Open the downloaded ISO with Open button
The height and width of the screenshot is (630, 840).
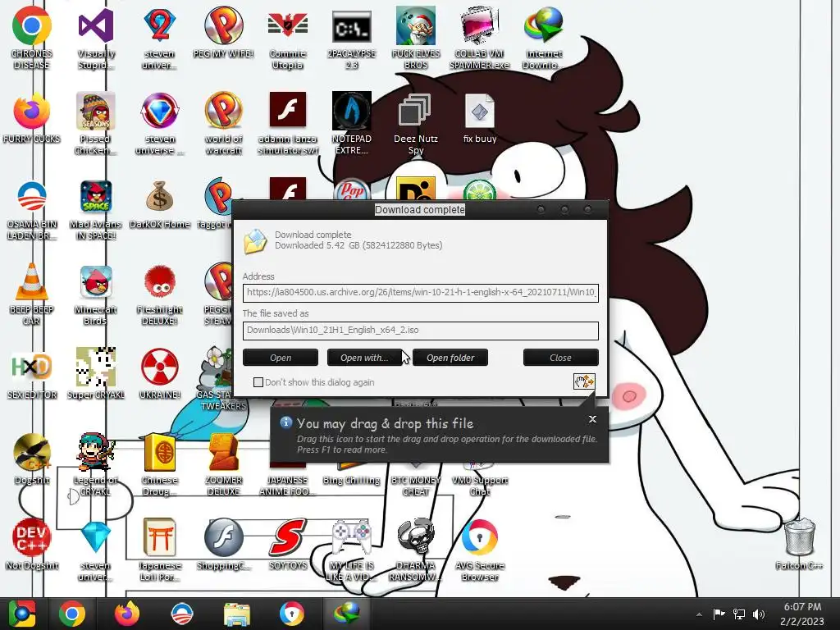[281, 358]
